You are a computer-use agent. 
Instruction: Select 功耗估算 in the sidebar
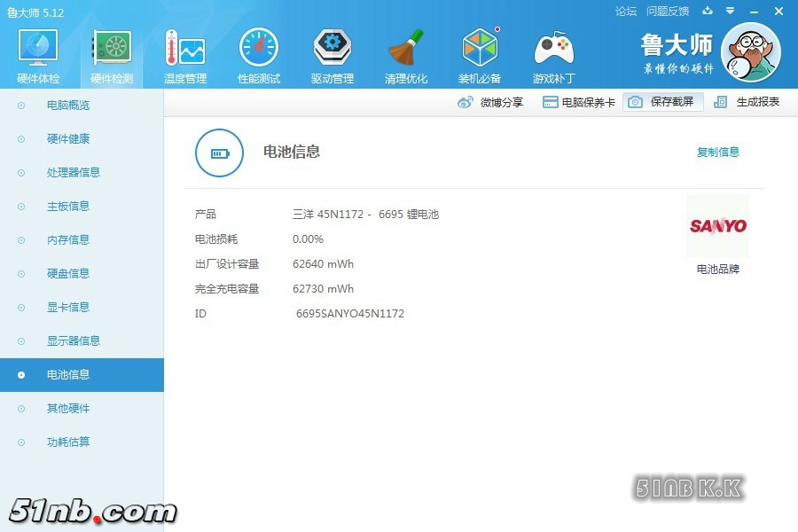(68, 442)
